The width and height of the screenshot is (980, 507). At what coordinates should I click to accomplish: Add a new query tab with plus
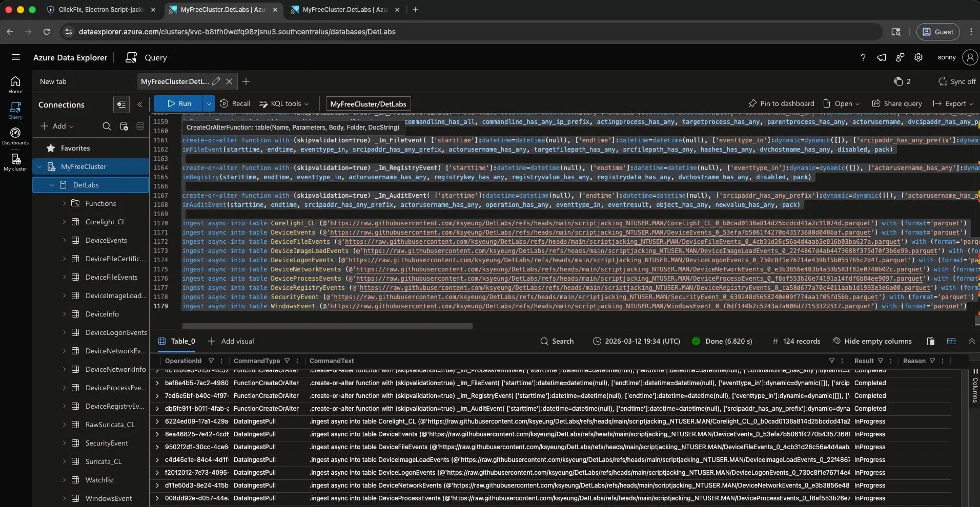click(246, 81)
